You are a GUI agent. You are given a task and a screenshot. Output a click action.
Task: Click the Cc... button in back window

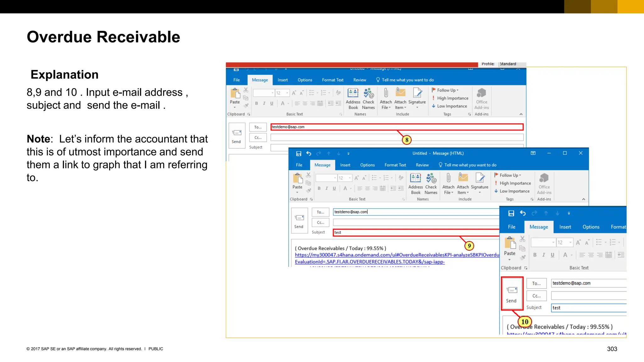[258, 137]
